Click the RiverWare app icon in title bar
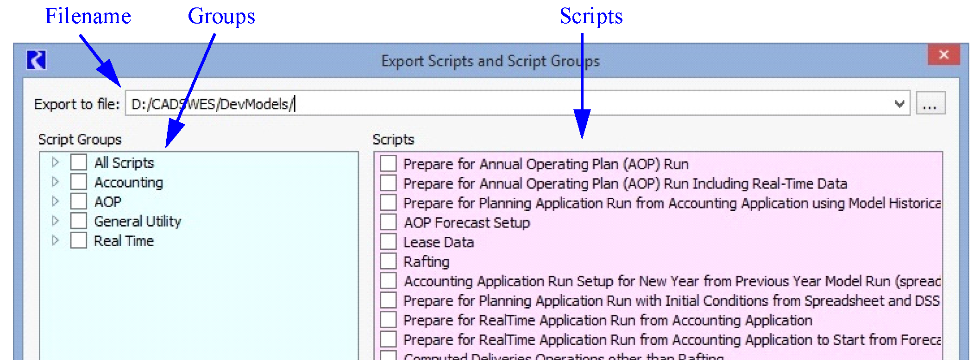This screenshot has width=980, height=360. [37, 60]
